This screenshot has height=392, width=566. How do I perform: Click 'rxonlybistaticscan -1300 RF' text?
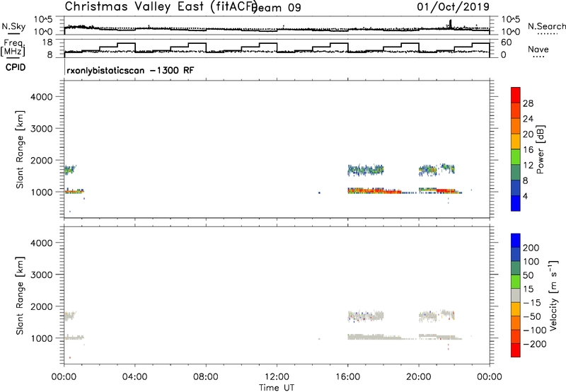point(130,70)
